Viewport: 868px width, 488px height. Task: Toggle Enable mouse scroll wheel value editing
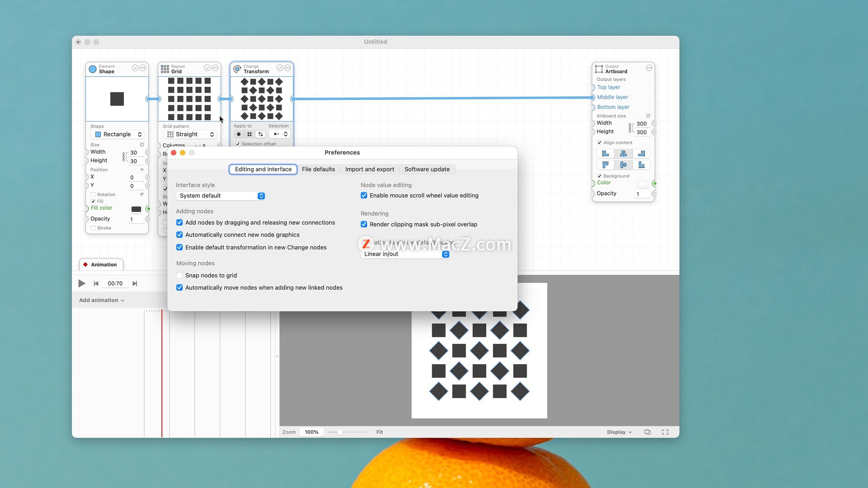tap(364, 195)
